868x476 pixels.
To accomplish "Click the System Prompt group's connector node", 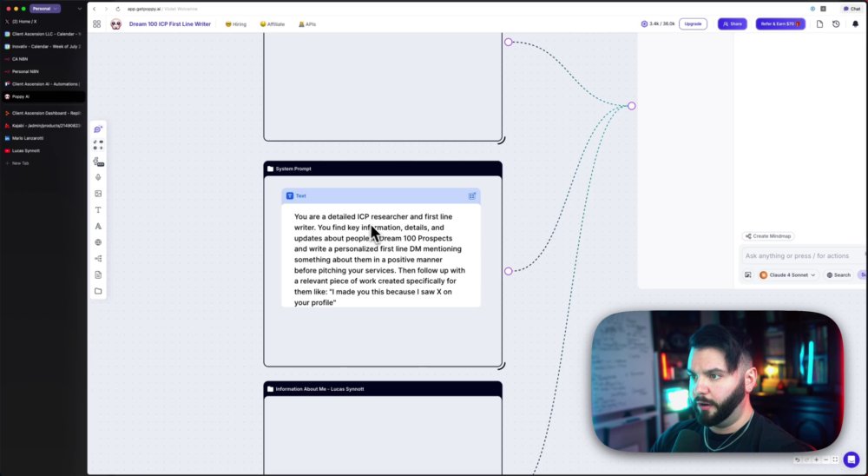I will tap(508, 271).
